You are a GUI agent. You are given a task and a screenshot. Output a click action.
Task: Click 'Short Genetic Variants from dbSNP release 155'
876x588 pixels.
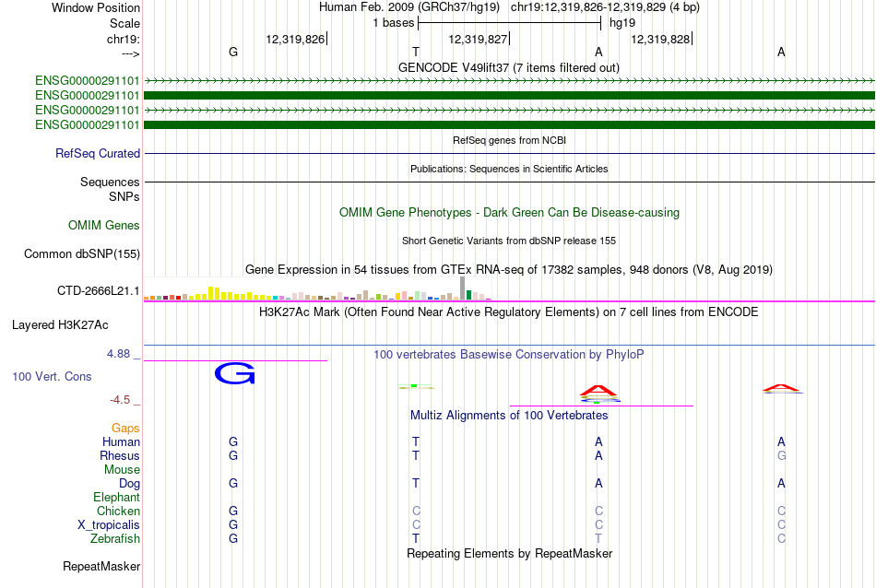tap(509, 241)
